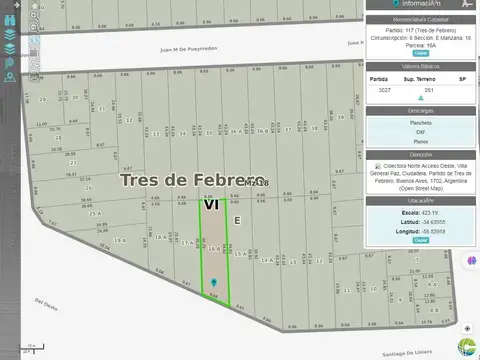480x360 pixels.
Task: Click Copiar button under Ubicación coordinates
Action: coord(421,240)
